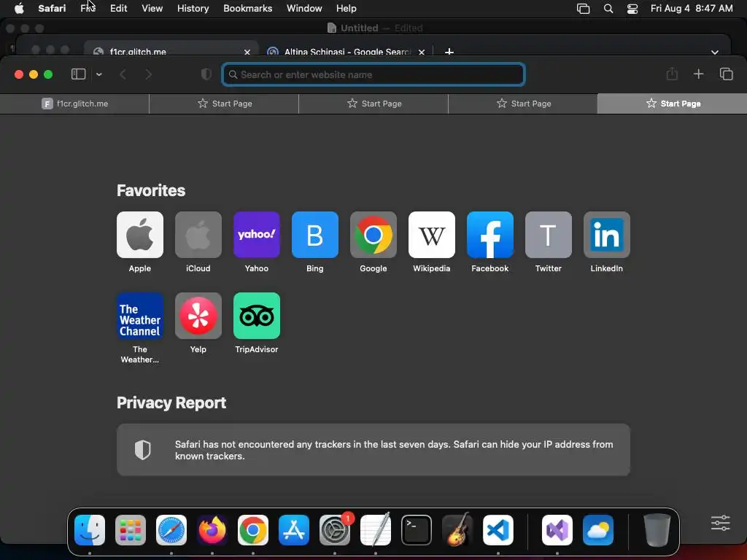Open the Bookmarks menu

pos(248,8)
